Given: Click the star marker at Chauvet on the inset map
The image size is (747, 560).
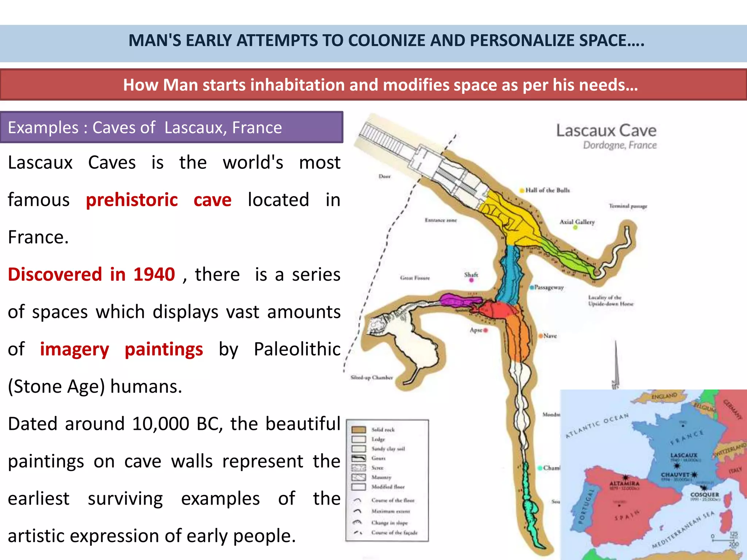Looking at the screenshot, I should [x=694, y=475].
